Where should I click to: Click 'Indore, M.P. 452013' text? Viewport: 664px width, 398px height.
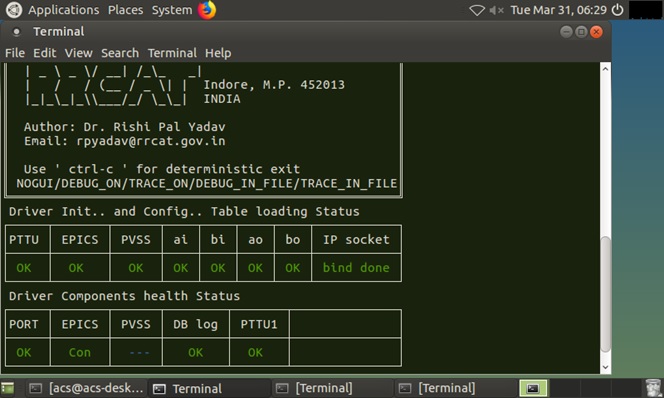tap(274, 85)
